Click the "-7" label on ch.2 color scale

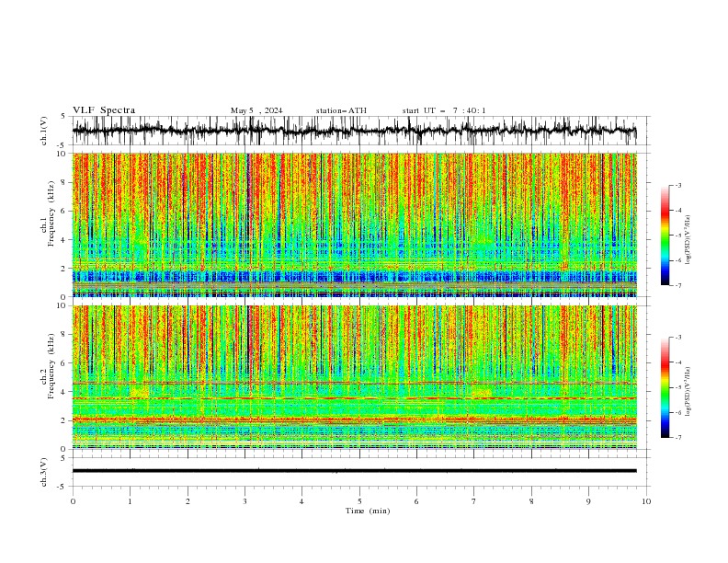click(678, 437)
